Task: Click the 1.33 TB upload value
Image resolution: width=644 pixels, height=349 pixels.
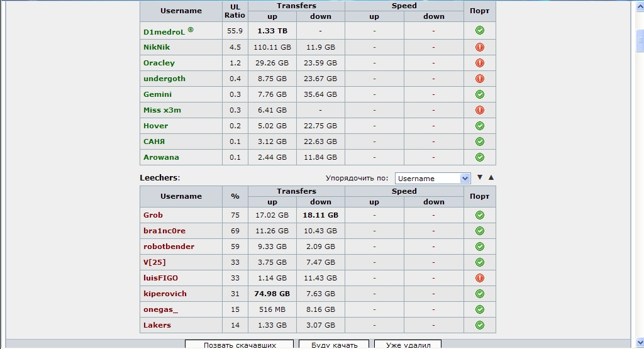Action: point(272,31)
